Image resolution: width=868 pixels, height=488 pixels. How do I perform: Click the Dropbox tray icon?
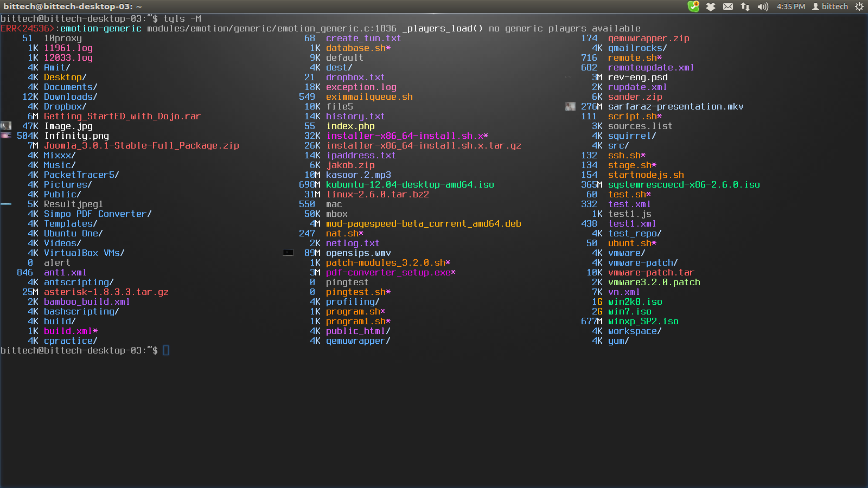click(711, 6)
